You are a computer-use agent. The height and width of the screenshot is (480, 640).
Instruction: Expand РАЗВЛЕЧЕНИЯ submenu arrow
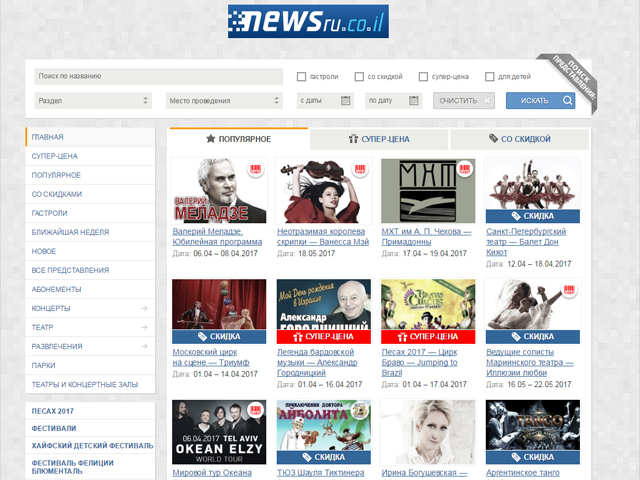(x=144, y=346)
